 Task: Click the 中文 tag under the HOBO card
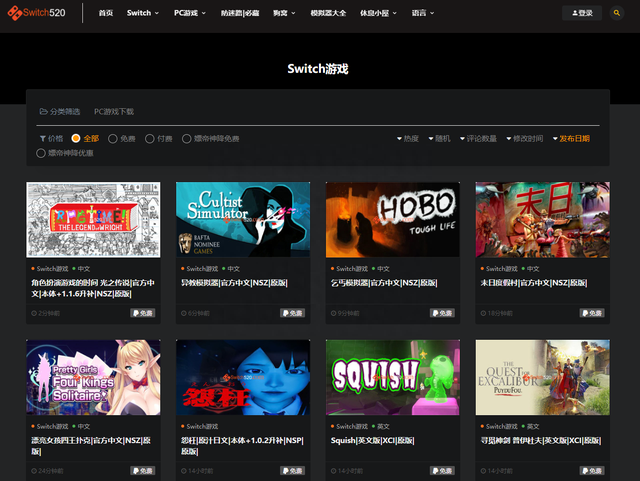[x=383, y=269]
